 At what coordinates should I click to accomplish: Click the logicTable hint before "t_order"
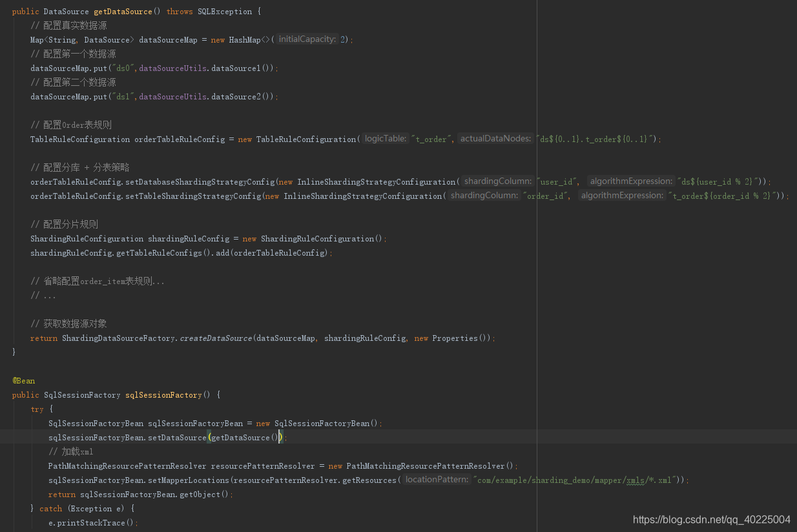pyautogui.click(x=385, y=138)
